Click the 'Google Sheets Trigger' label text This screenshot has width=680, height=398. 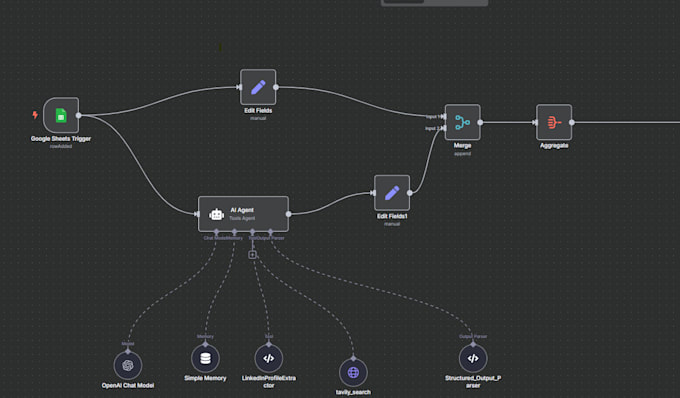[61, 139]
